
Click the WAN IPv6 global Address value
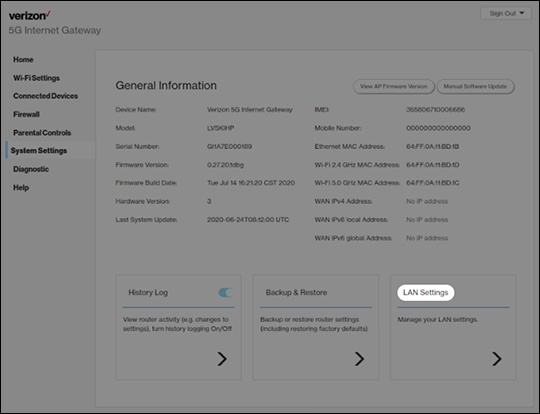coord(427,238)
